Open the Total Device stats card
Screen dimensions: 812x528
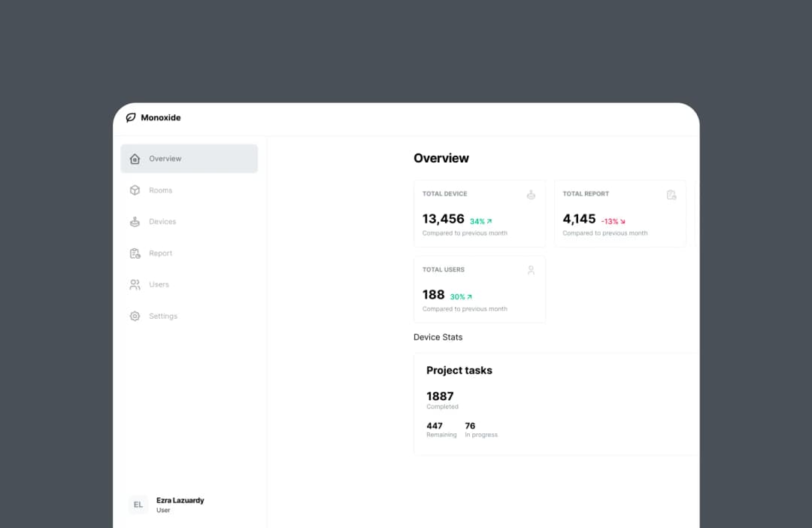pyautogui.click(x=480, y=213)
